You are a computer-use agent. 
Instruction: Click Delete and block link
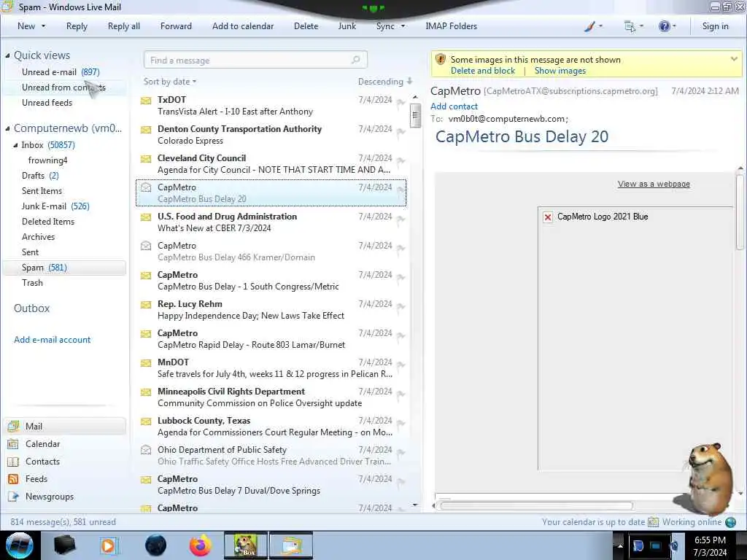(x=483, y=71)
